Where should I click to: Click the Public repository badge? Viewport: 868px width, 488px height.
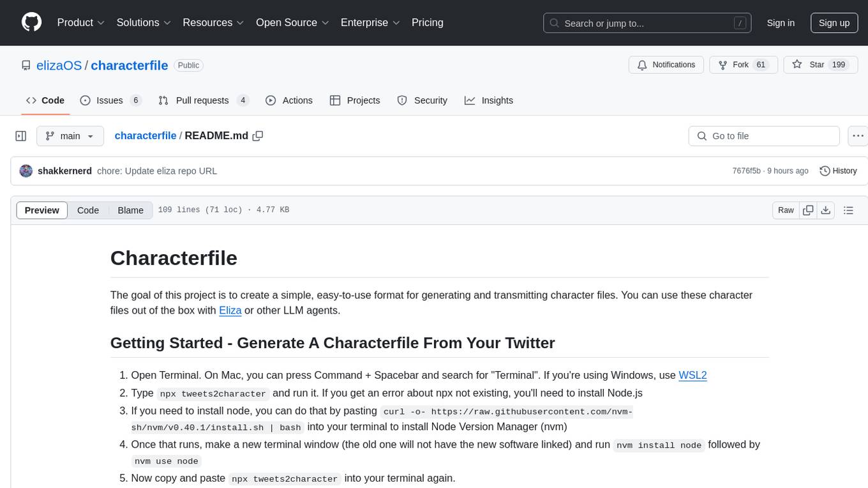(188, 65)
